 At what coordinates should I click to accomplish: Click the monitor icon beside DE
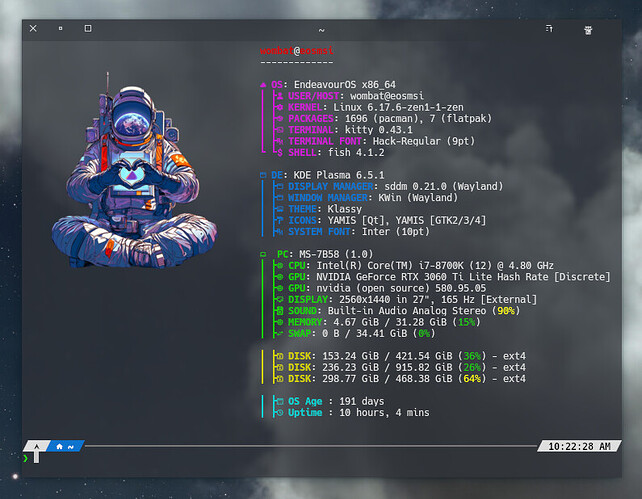tap(263, 175)
